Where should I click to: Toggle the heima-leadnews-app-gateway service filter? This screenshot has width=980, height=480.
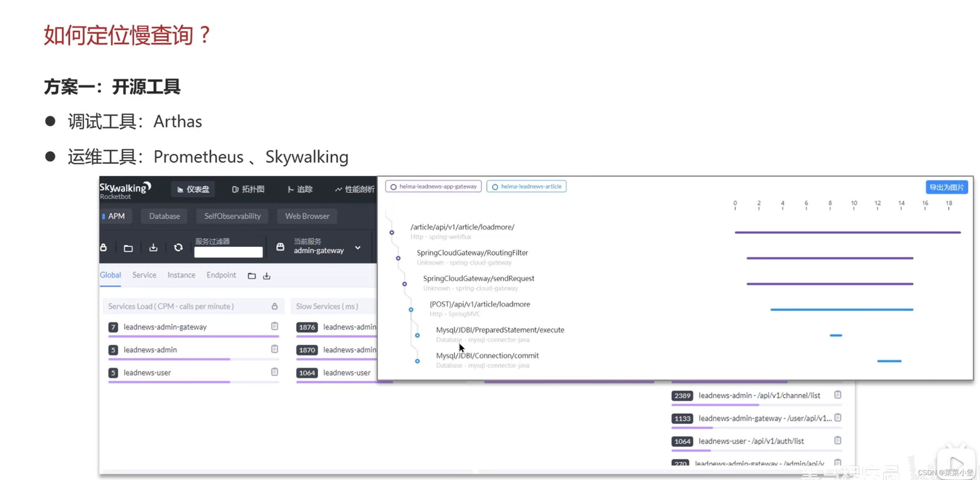(433, 186)
